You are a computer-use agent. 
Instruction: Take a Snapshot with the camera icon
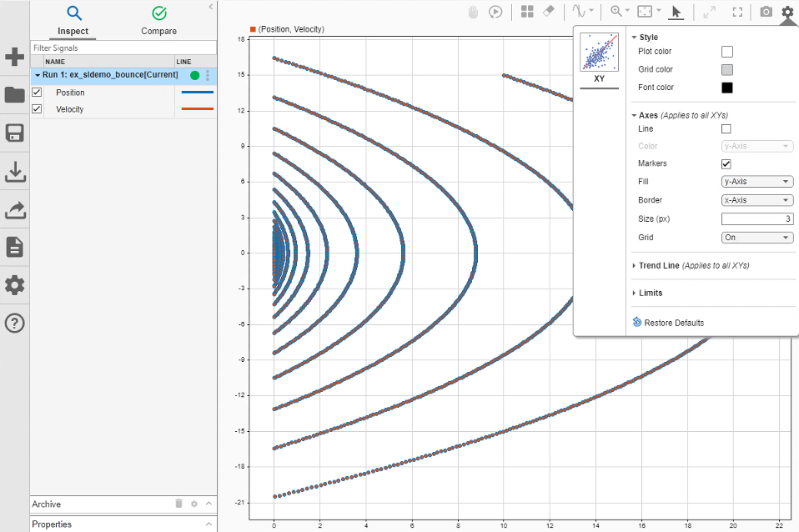point(766,12)
